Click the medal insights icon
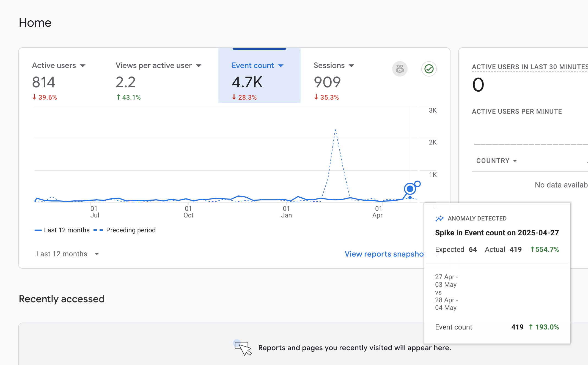The width and height of the screenshot is (588, 365). 400,69
